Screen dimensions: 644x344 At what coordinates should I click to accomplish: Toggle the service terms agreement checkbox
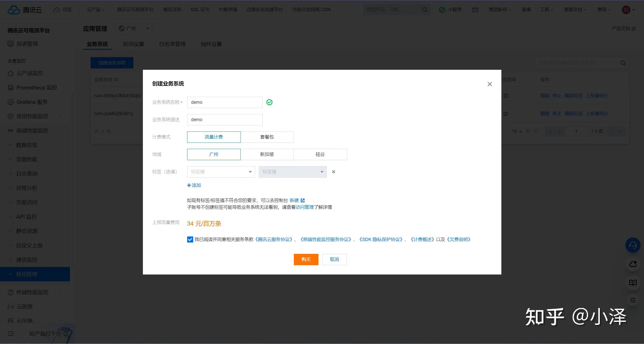[x=190, y=239]
